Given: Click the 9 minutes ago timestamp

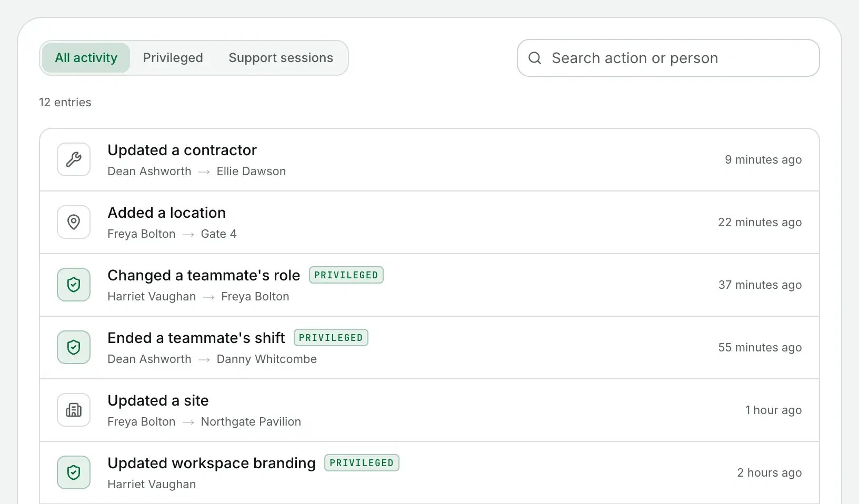Looking at the screenshot, I should pos(763,159).
